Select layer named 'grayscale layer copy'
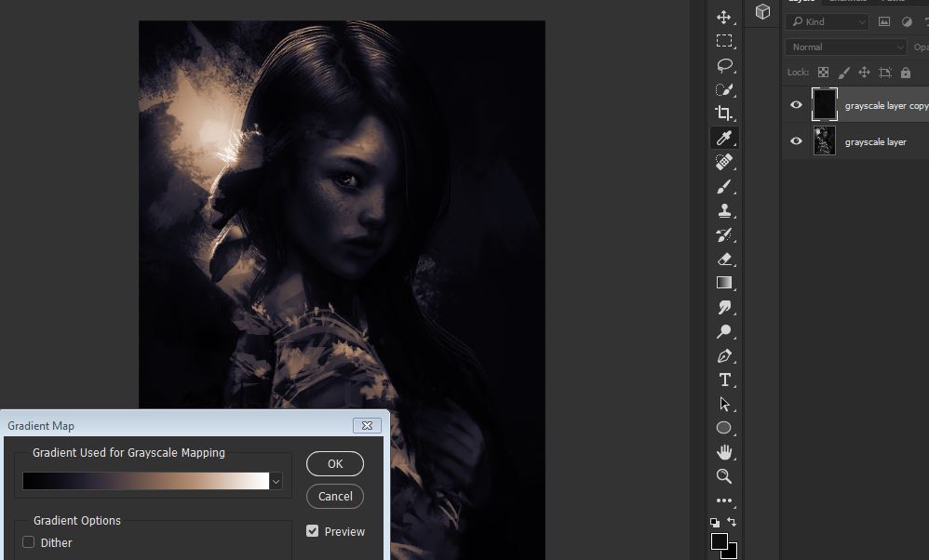This screenshot has width=929, height=560. [x=885, y=105]
